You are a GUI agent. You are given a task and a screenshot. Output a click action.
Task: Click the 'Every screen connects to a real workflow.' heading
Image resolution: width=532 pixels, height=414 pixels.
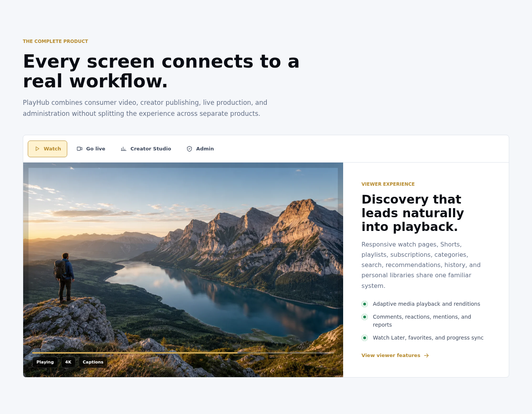pyautogui.click(x=161, y=71)
